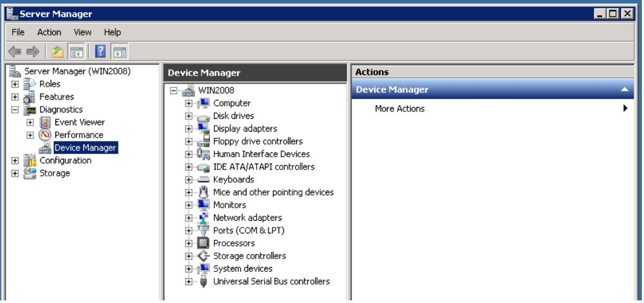Select the Keyboards label
The height and width of the screenshot is (303, 644).
coord(234,179)
